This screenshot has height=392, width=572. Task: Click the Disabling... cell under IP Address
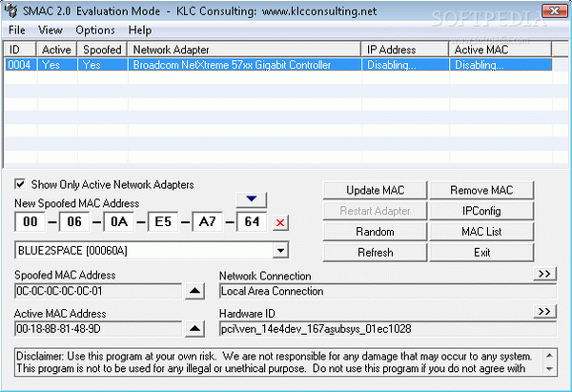point(405,65)
